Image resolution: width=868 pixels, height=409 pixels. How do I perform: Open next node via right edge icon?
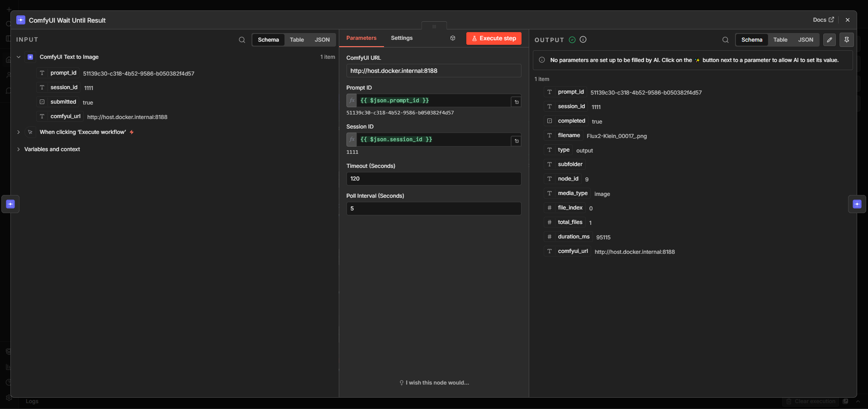(x=857, y=204)
